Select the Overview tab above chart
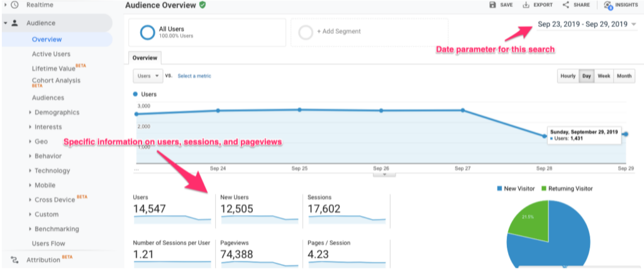The height and width of the screenshot is (269, 644). pyautogui.click(x=145, y=58)
